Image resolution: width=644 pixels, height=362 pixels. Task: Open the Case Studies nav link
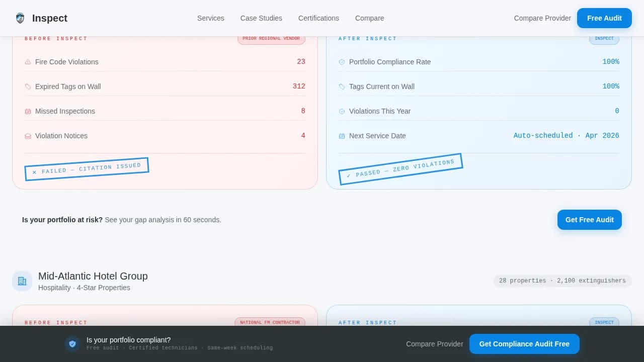click(x=261, y=18)
